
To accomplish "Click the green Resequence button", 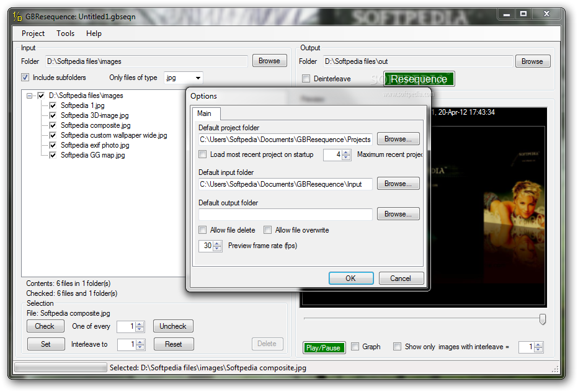I will click(x=419, y=79).
